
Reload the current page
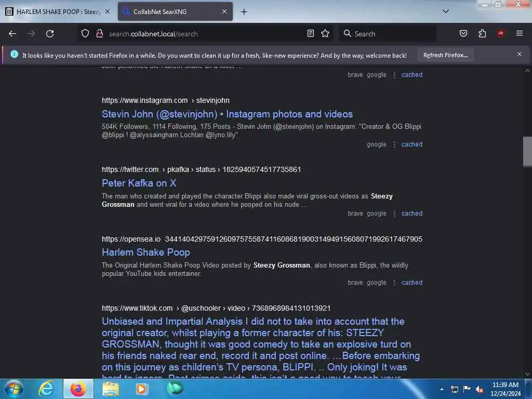50,34
